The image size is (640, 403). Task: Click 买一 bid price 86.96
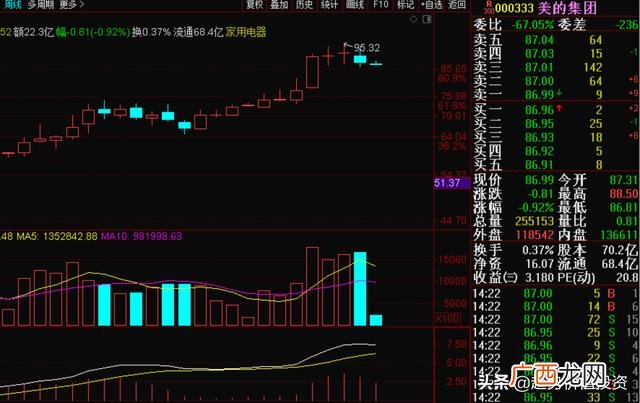539,110
